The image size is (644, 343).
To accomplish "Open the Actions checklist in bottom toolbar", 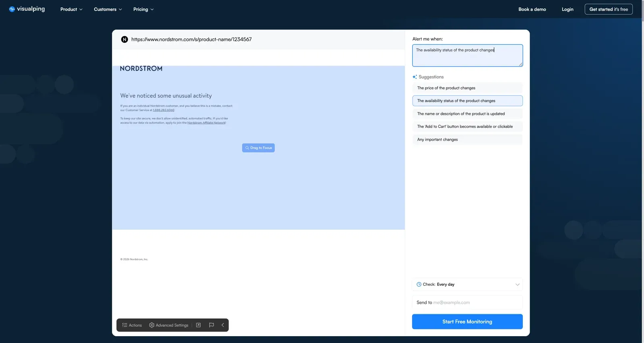I will click(132, 325).
